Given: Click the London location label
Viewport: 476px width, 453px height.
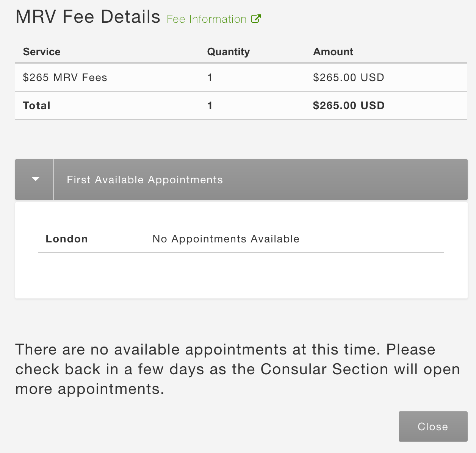Looking at the screenshot, I should tap(67, 239).
